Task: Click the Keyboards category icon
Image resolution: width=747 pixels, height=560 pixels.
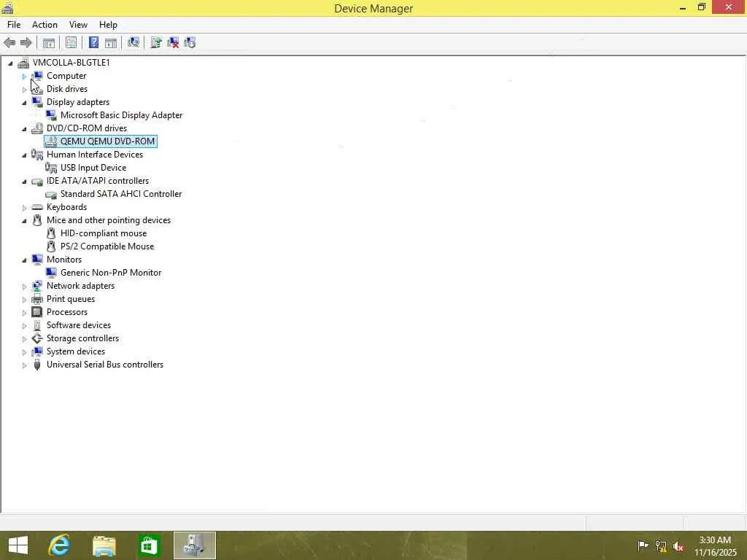Action: 37,207
